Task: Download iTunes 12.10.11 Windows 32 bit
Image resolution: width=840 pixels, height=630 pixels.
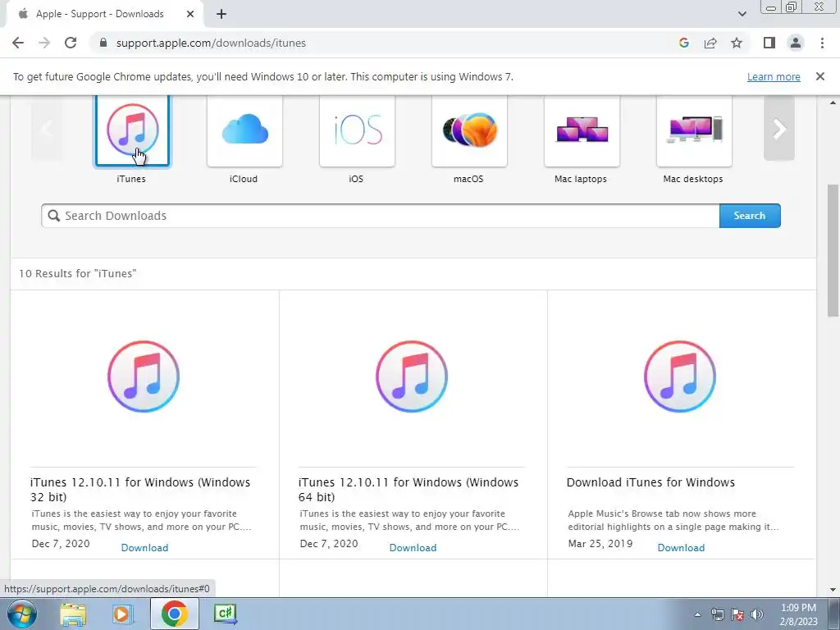Action: (x=144, y=547)
